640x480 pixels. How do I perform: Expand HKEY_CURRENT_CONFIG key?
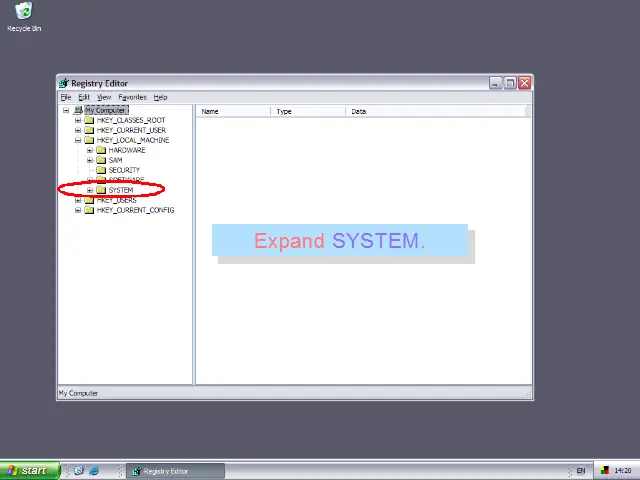point(78,210)
